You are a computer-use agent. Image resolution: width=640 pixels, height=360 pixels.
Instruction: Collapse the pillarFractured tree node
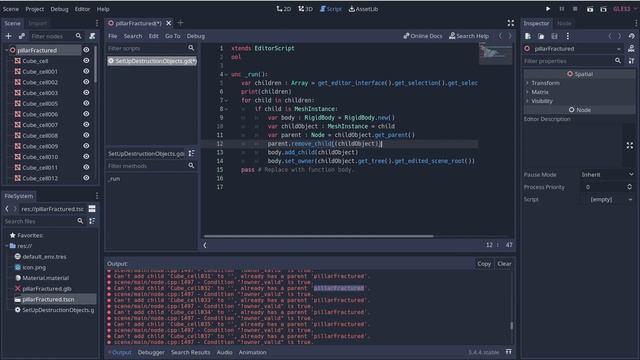coord(7,50)
